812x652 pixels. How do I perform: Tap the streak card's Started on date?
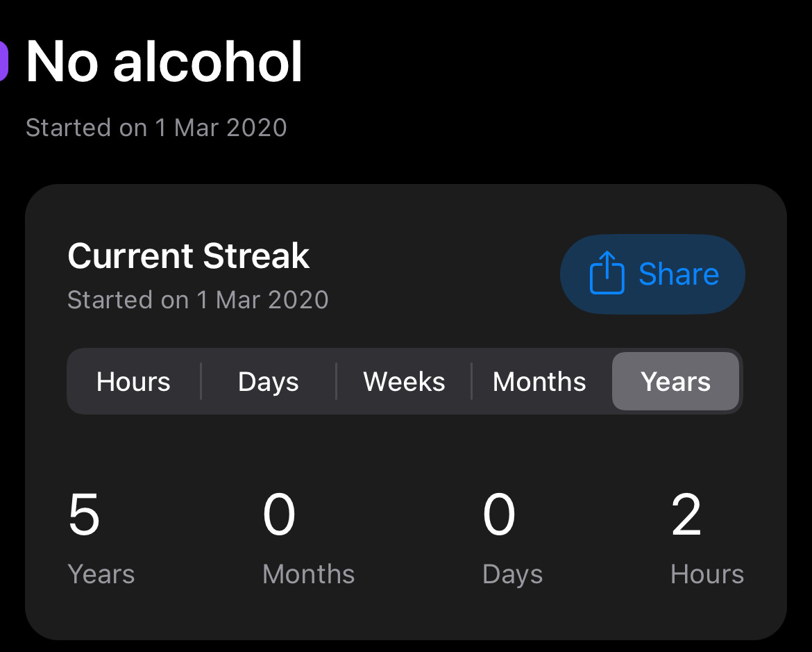[198, 299]
